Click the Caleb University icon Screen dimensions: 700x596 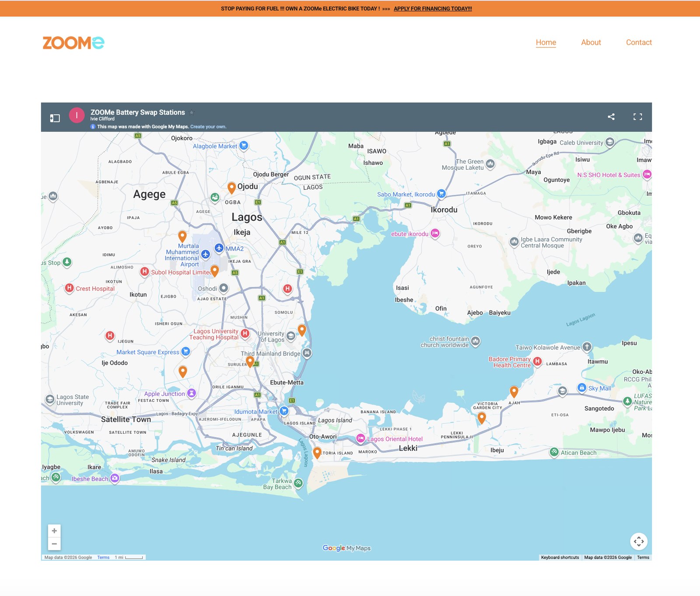(x=610, y=142)
